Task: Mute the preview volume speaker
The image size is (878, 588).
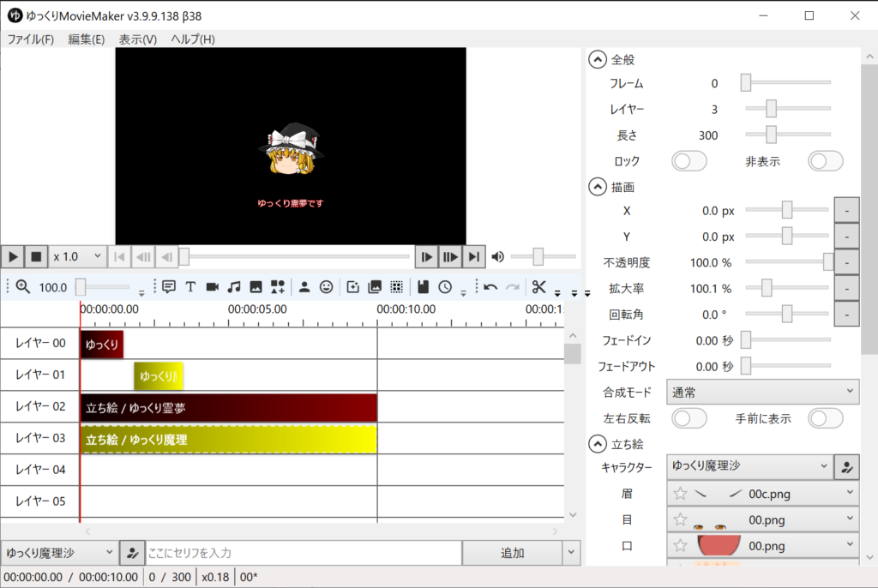Action: point(498,257)
